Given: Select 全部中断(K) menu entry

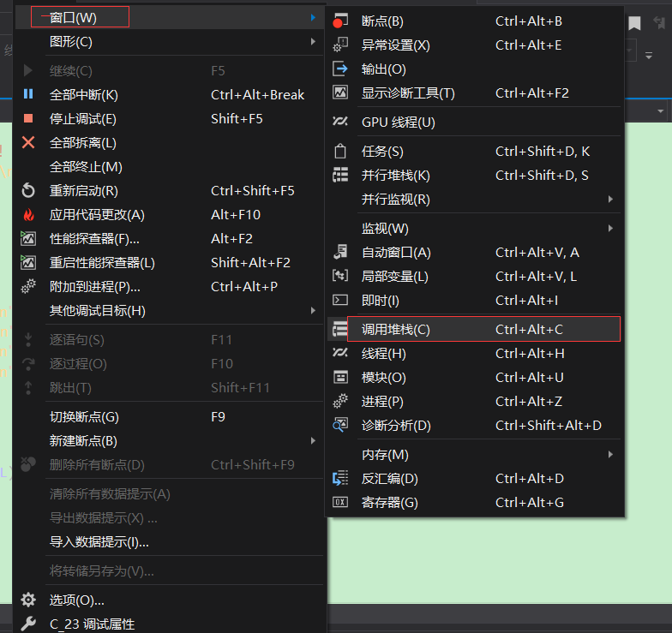Looking at the screenshot, I should [170, 94].
